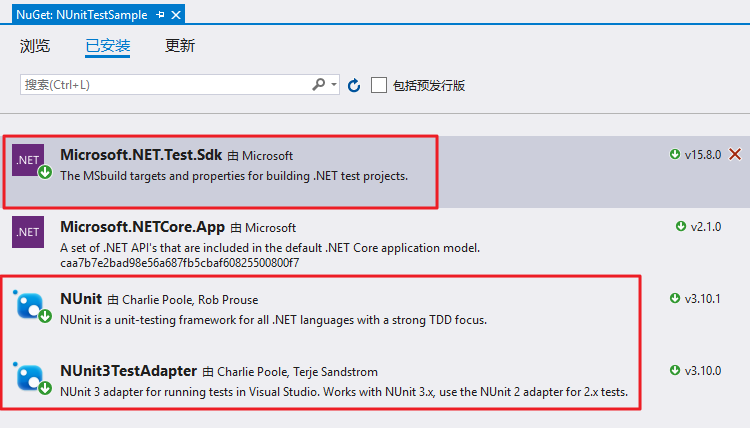Click the refresh packages icon
This screenshot has height=428, width=750.
click(354, 85)
